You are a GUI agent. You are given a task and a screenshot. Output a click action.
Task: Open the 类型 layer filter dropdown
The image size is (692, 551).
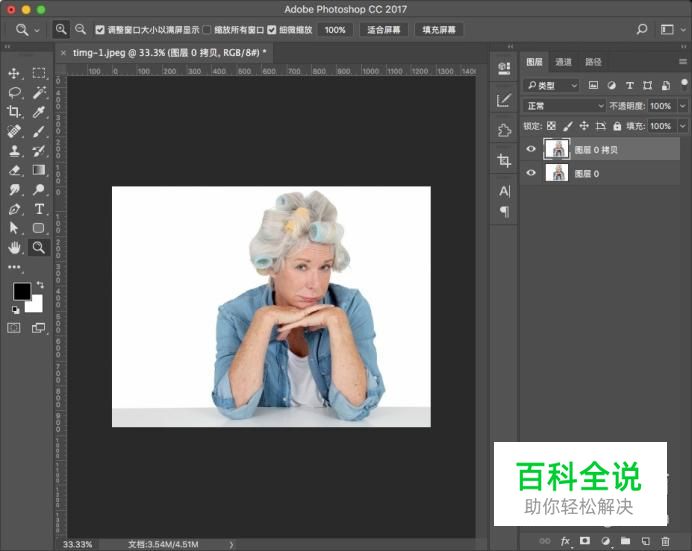coord(552,86)
